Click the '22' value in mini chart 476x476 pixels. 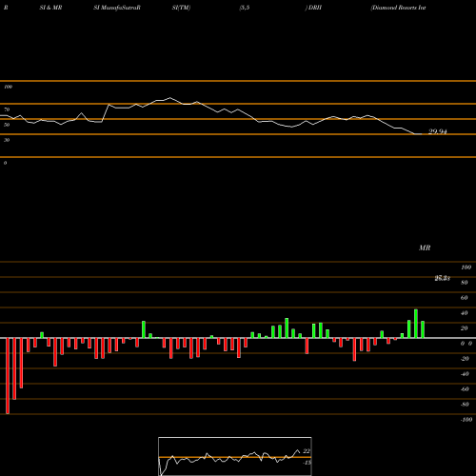coord(307,451)
